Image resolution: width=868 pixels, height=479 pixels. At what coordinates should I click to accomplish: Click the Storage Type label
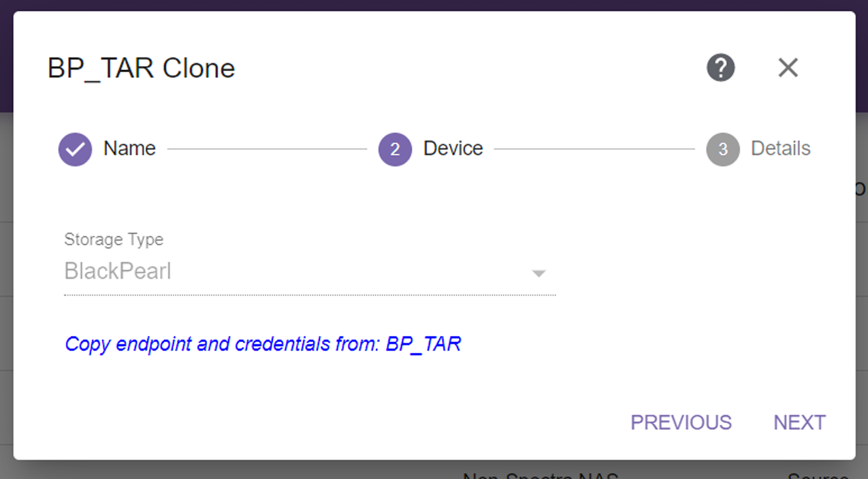pyautogui.click(x=114, y=240)
